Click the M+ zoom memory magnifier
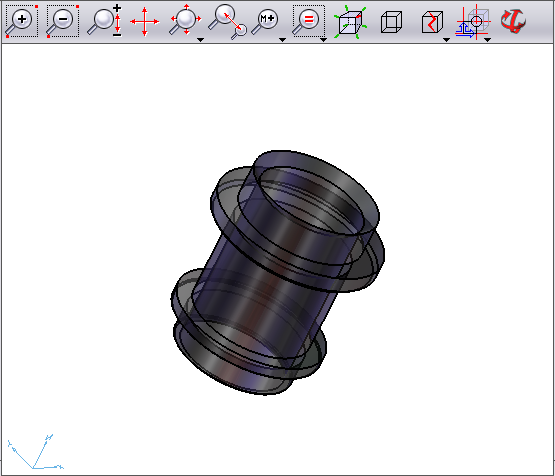The height and width of the screenshot is (476, 555). [x=265, y=22]
